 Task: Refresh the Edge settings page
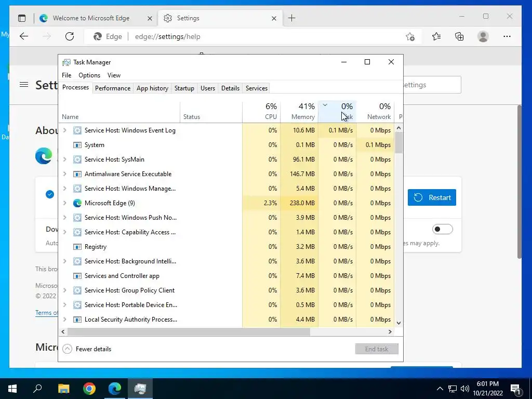pyautogui.click(x=70, y=36)
